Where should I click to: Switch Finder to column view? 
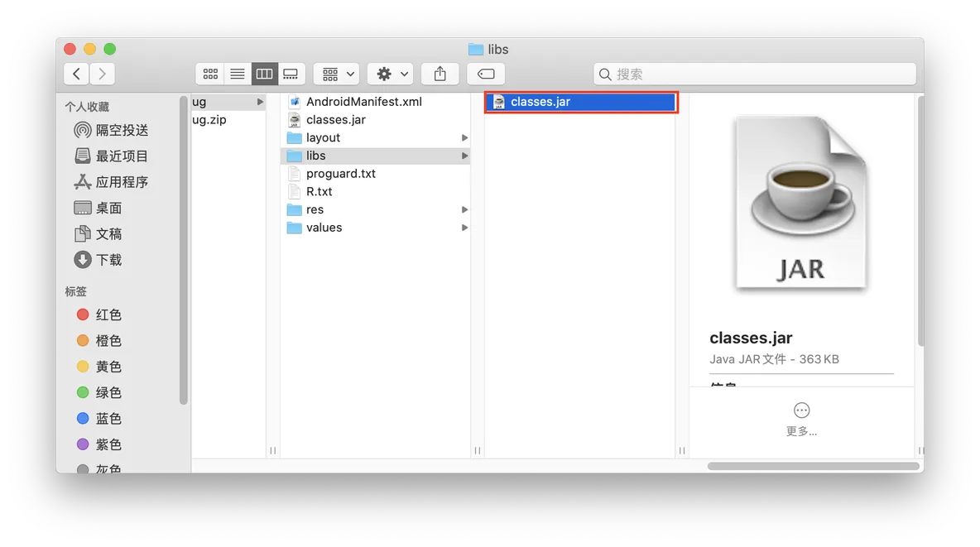264,74
